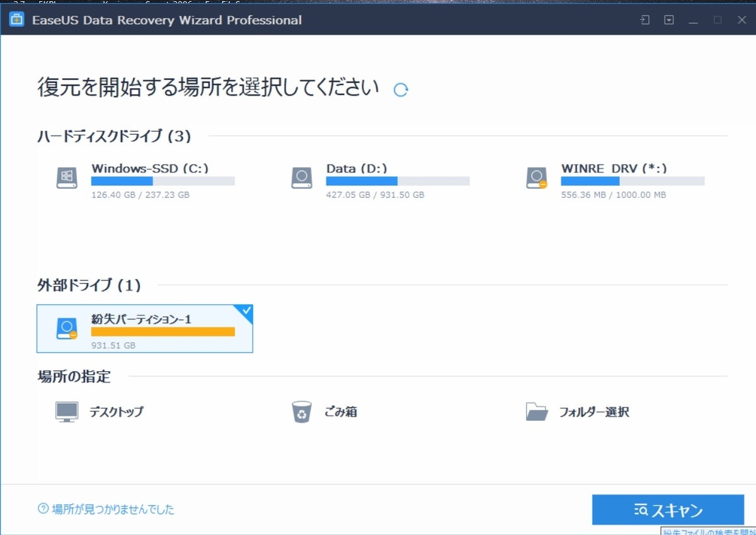The width and height of the screenshot is (756, 535).
Task: Click the capacity usage bar of Data (D:)
Action: [x=397, y=181]
